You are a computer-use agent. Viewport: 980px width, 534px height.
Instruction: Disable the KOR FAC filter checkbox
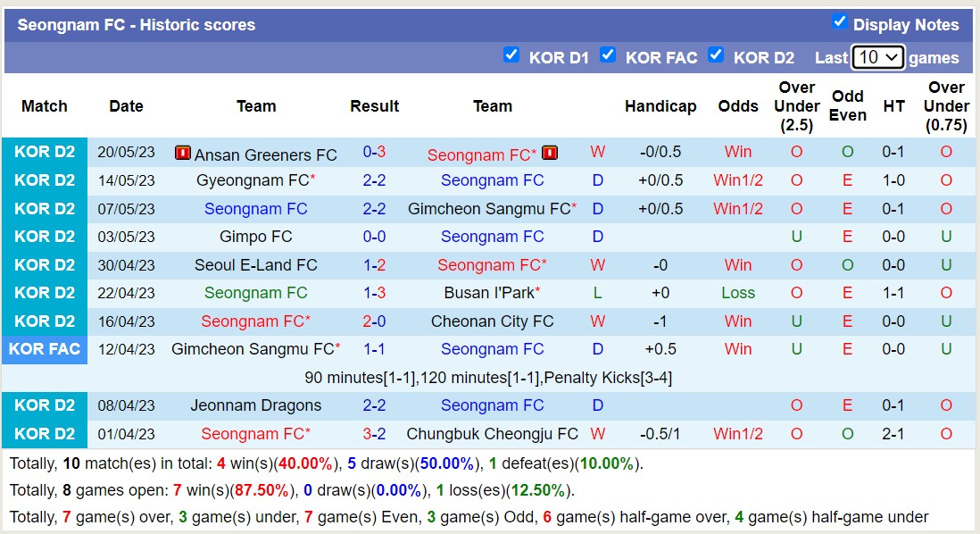[609, 54]
